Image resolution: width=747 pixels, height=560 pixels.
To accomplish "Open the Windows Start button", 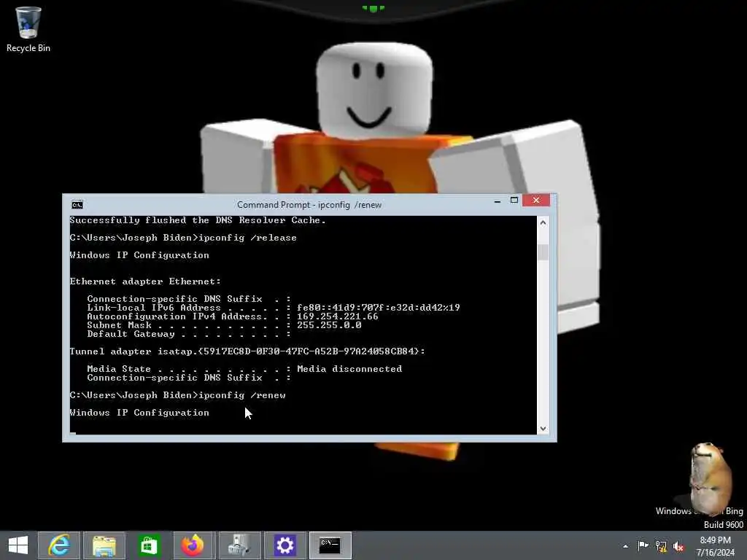I will click(x=18, y=545).
